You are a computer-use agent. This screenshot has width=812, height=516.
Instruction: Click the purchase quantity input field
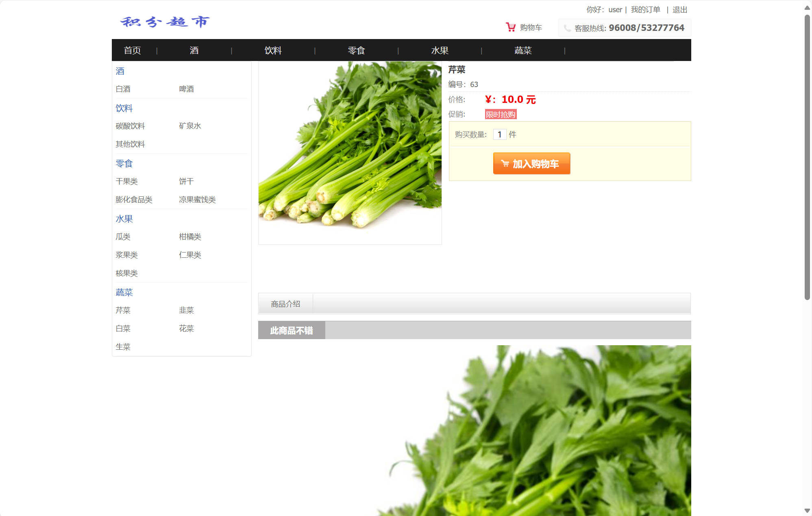point(500,134)
